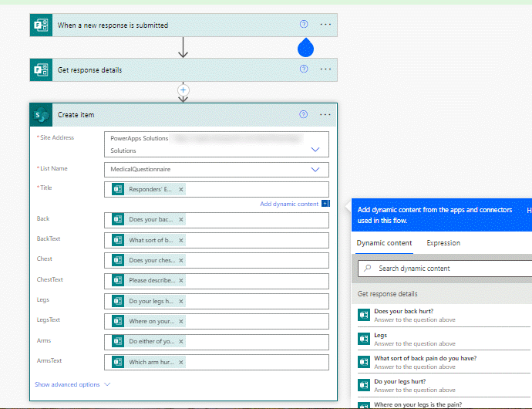Expand the Get response details card header
The height and width of the screenshot is (409, 532).
coord(184,70)
